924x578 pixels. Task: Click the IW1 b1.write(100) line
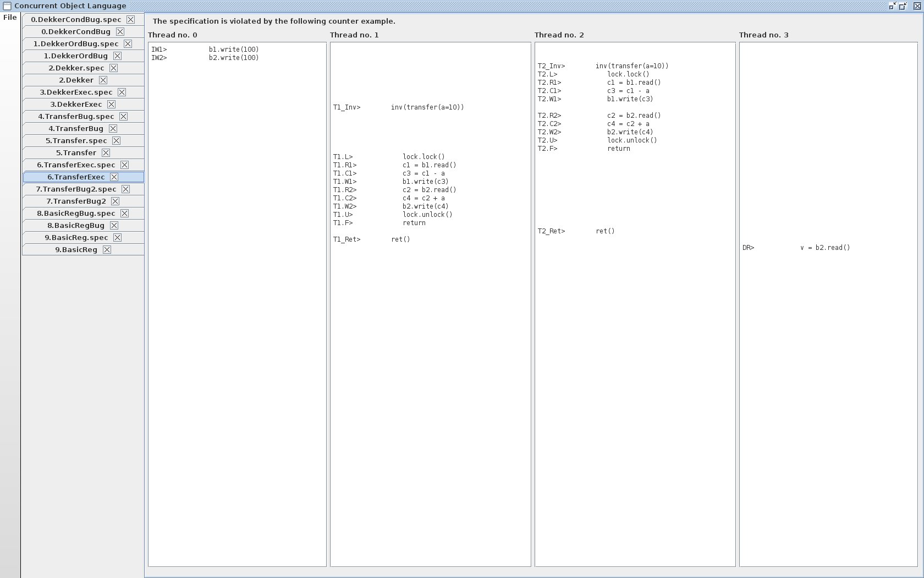[x=205, y=50]
